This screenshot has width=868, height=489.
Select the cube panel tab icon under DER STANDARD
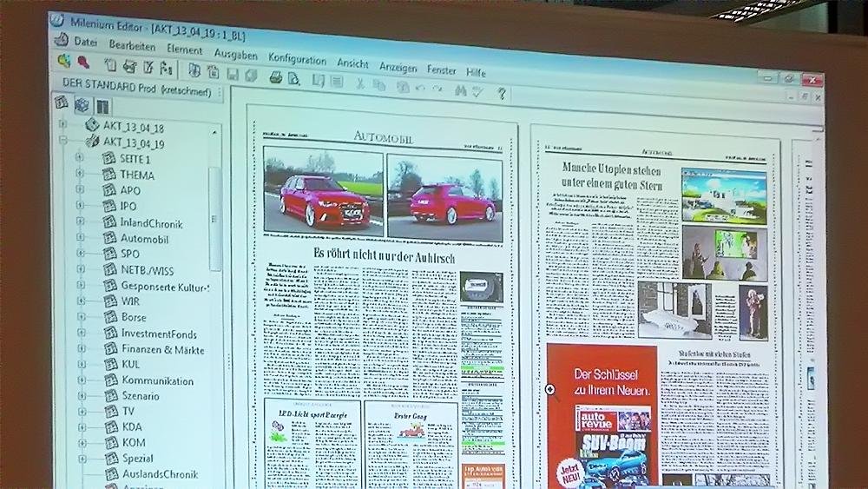[82, 105]
